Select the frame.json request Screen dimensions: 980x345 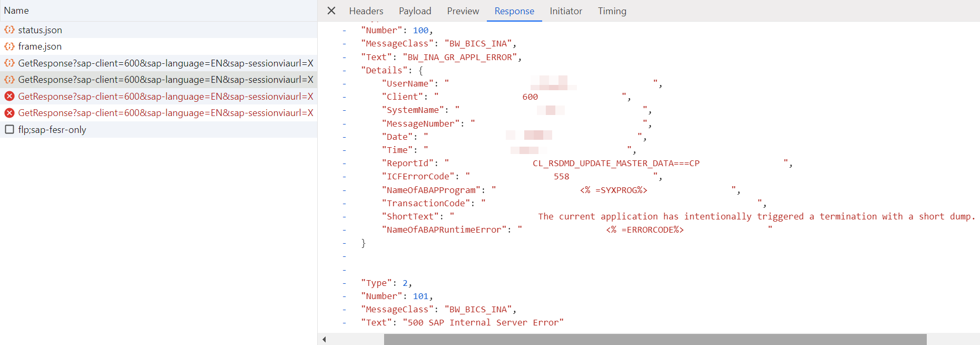[159, 46]
